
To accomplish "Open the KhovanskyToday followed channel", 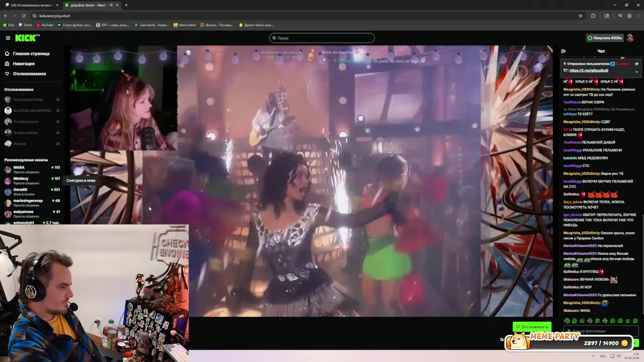I will (x=32, y=100).
